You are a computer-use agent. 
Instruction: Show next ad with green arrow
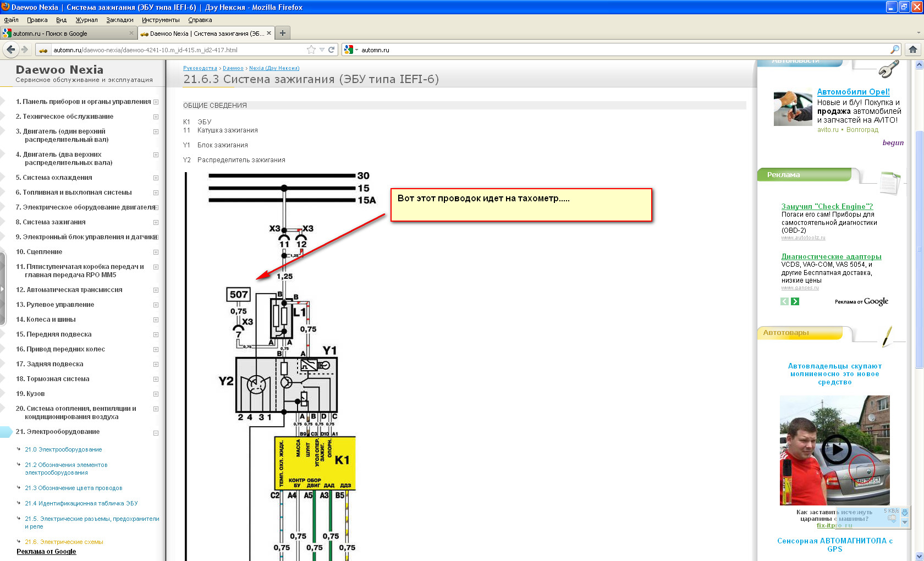[795, 301]
